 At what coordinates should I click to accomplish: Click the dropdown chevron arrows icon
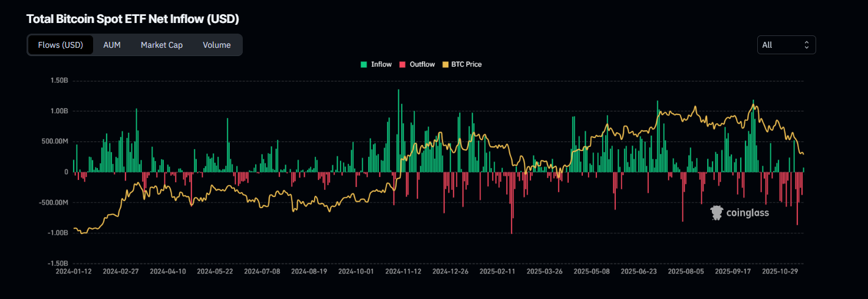806,45
